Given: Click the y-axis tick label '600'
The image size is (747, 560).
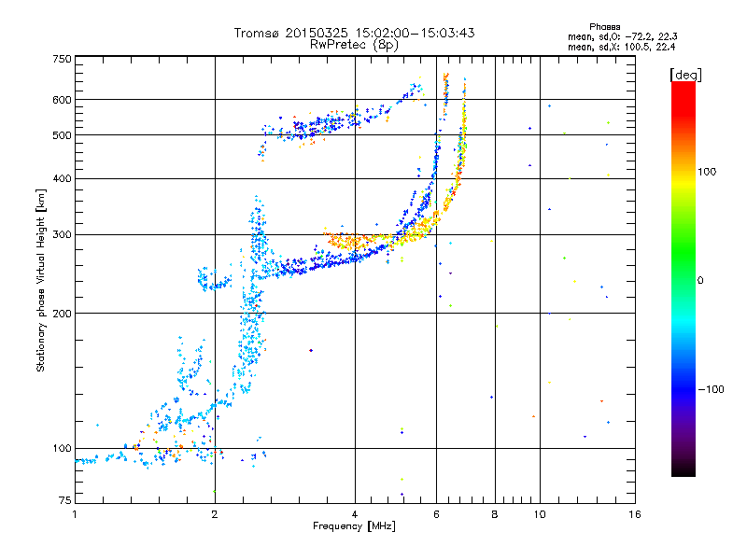Looking at the screenshot, I should (62, 100).
